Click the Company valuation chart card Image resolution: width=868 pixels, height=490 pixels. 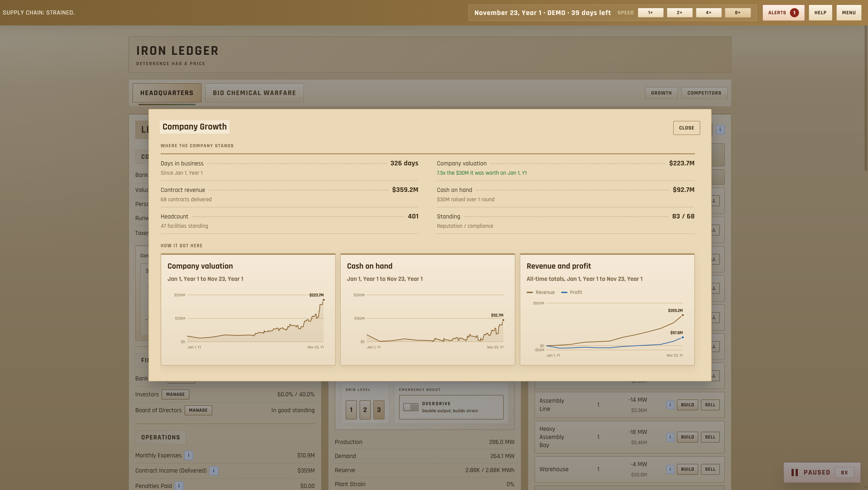[248, 309]
